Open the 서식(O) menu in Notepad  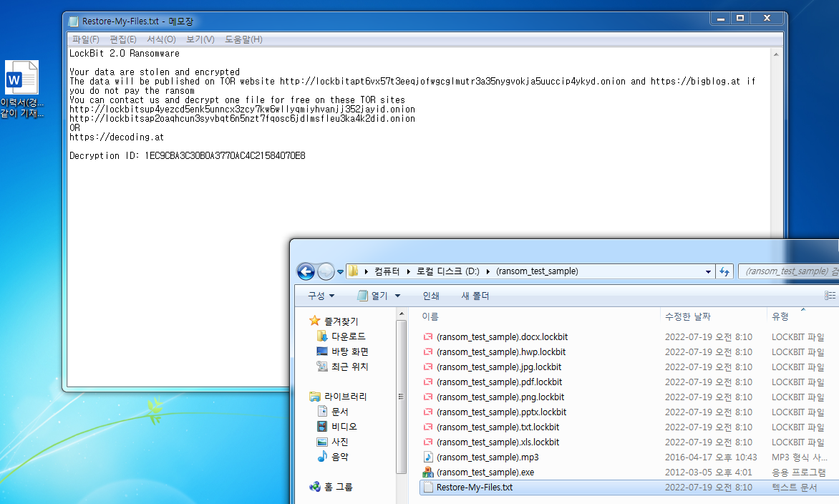(x=161, y=39)
